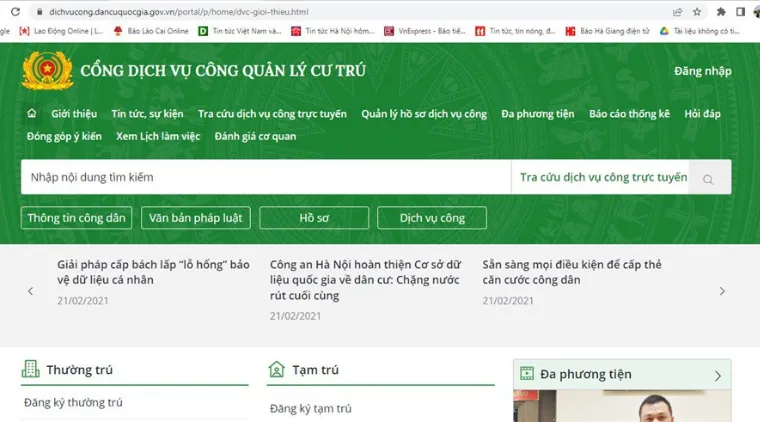Show previous news with left arrow
The image size is (760, 422).
tap(31, 291)
